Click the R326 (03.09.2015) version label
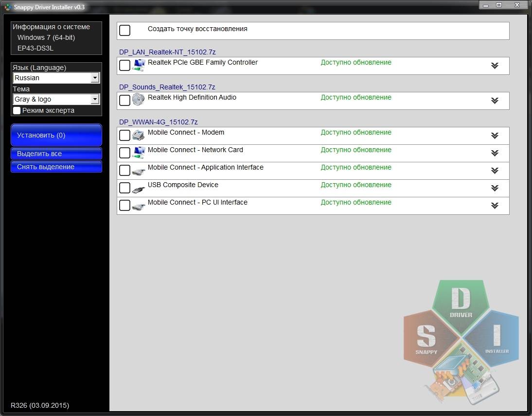532x416 pixels. tap(40, 405)
